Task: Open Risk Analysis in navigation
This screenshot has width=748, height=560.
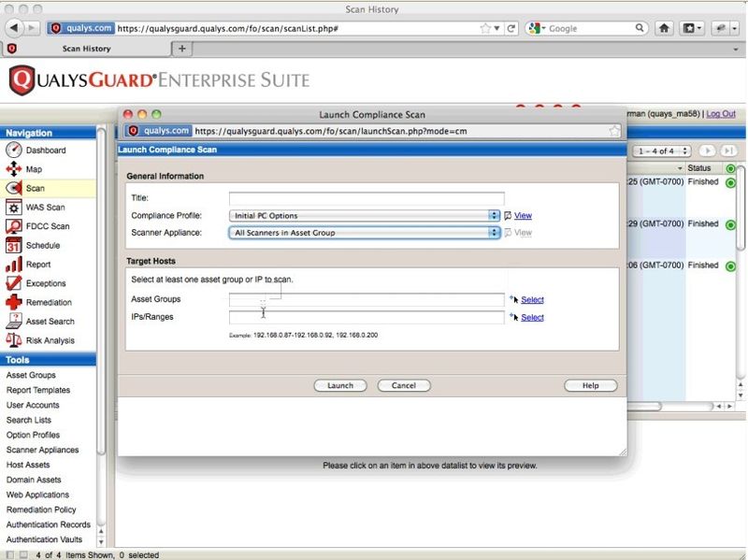Action: (50, 340)
